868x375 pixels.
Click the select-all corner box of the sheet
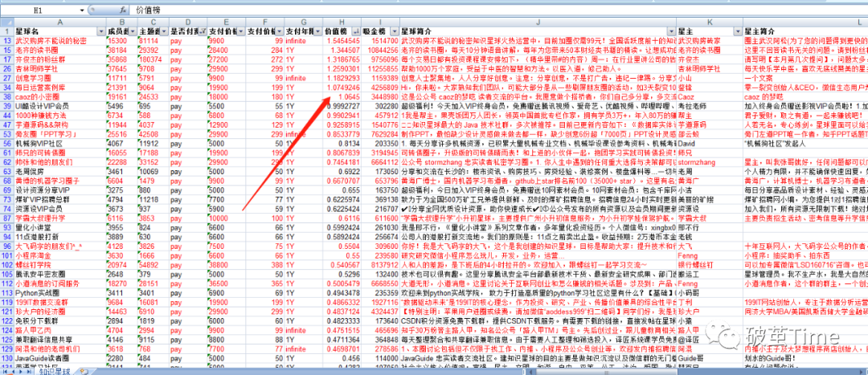tap(6, 22)
